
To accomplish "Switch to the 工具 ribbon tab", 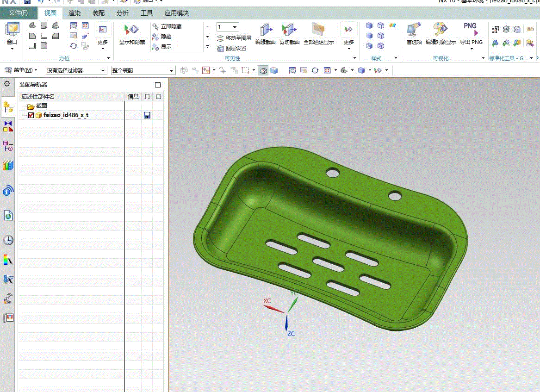I will point(147,13).
